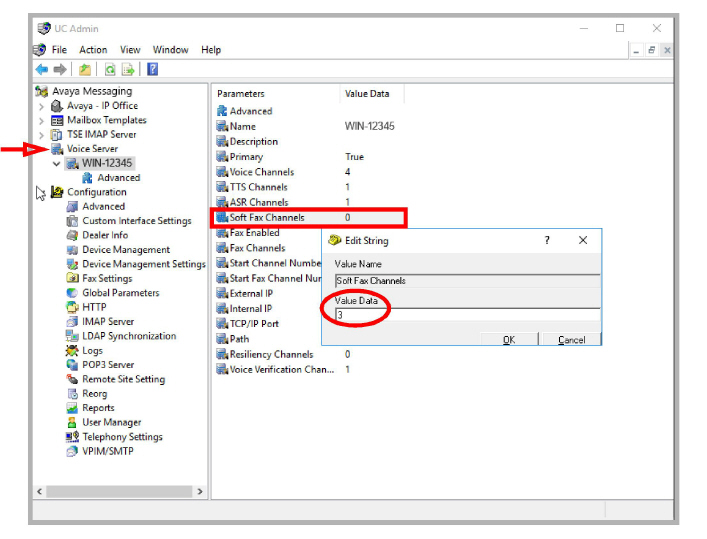Expand the Avaya - IP Office node

(41, 106)
